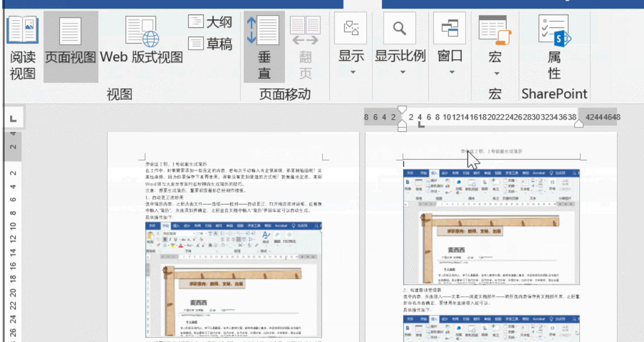Open SharePoint Properties (属性)

point(555,47)
